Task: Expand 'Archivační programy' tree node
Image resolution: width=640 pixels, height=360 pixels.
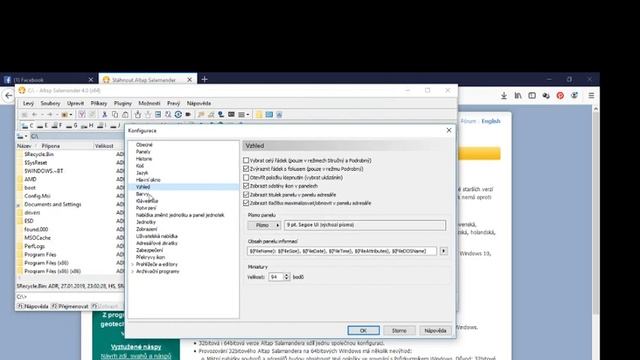Action: [132, 271]
